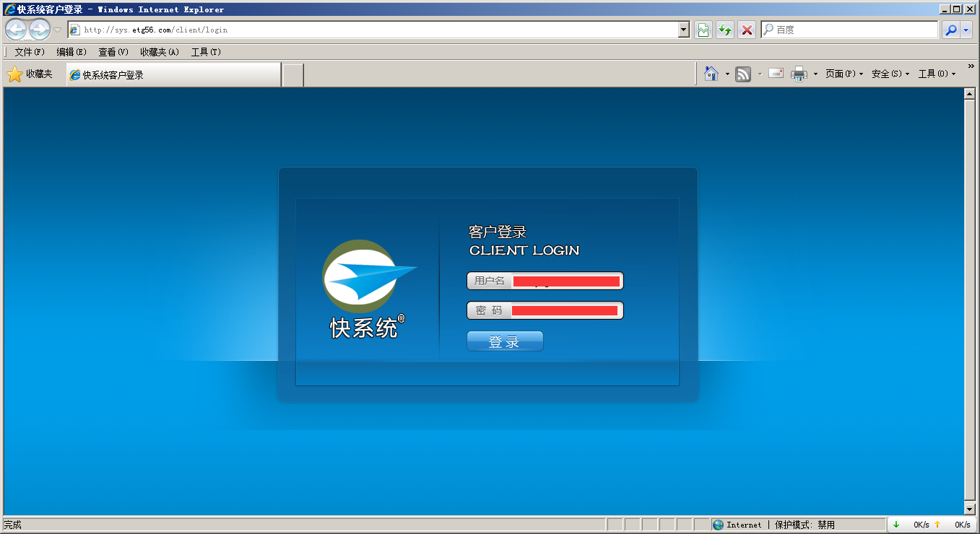The height and width of the screenshot is (534, 980).
Task: Click the orange upload speed indicator
Action: [x=937, y=525]
